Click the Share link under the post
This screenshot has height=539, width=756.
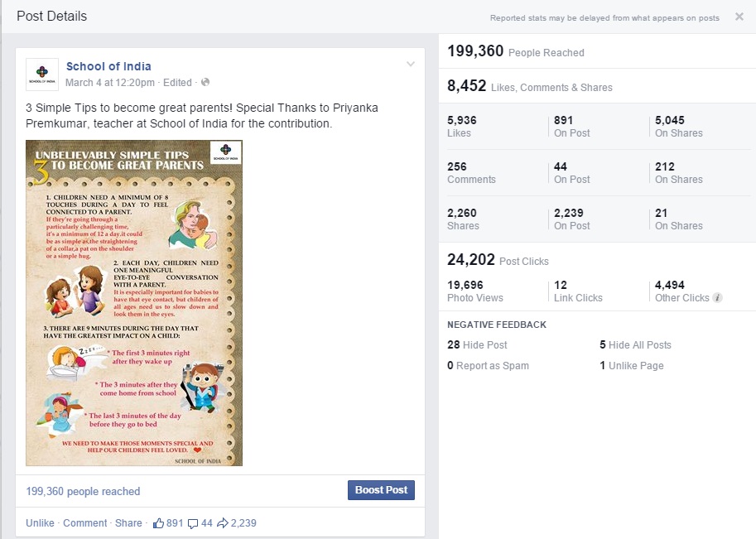(x=128, y=523)
